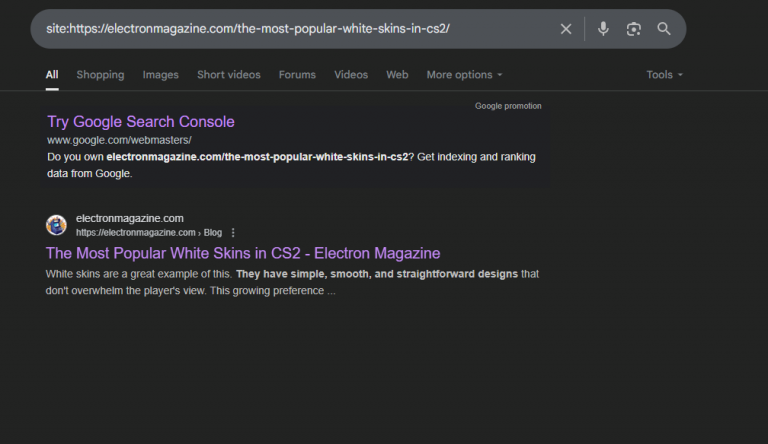Viewport: 768px width, 444px height.
Task: Open Google Lens image search icon
Action: pos(633,29)
